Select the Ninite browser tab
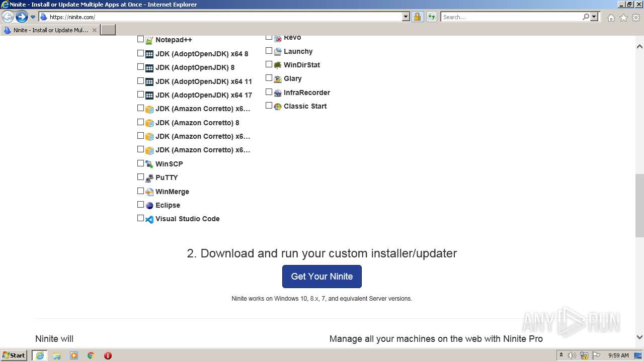This screenshot has height=362, width=644. (x=50, y=30)
